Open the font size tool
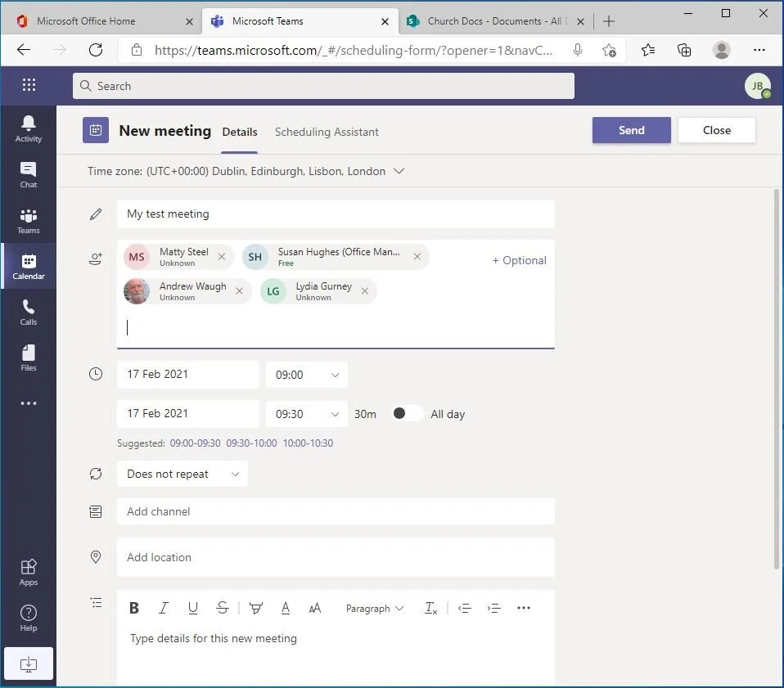 click(x=314, y=608)
